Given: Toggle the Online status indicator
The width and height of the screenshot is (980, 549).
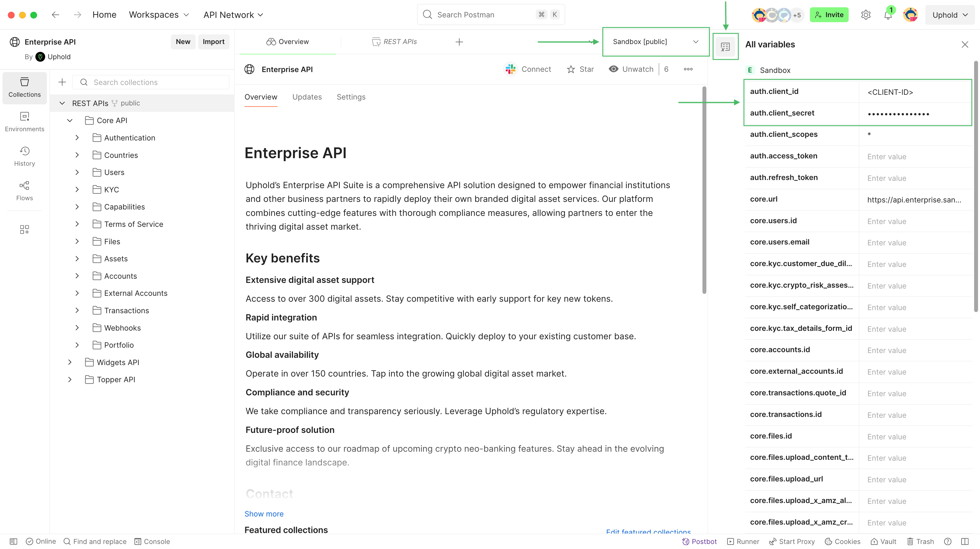Looking at the screenshot, I should (41, 541).
